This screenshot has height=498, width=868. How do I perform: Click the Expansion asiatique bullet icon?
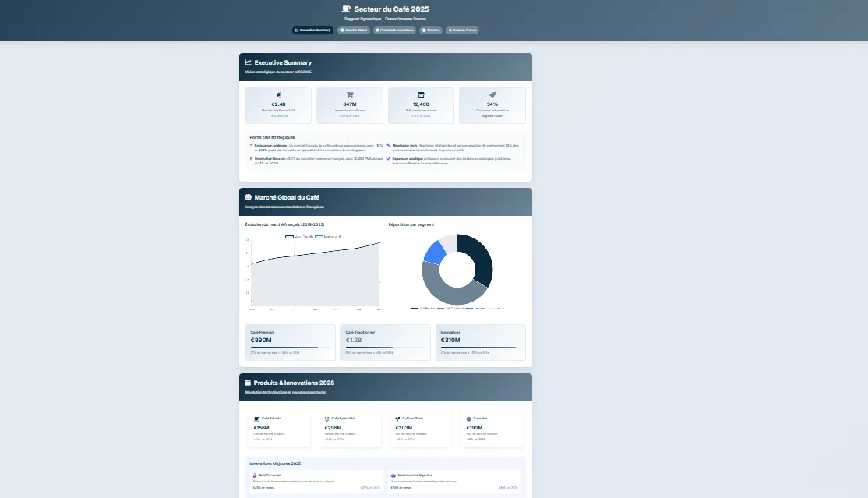389,159
